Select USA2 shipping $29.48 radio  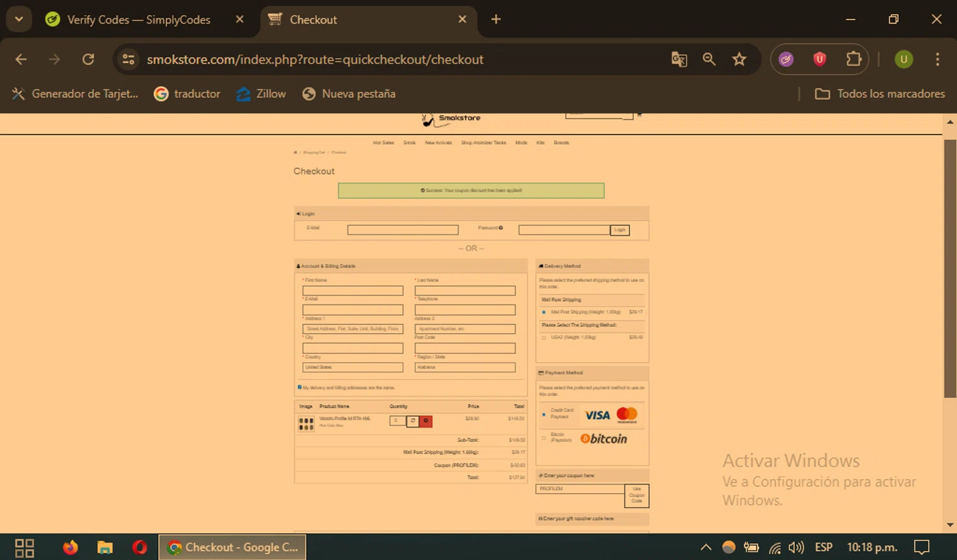[x=544, y=338]
